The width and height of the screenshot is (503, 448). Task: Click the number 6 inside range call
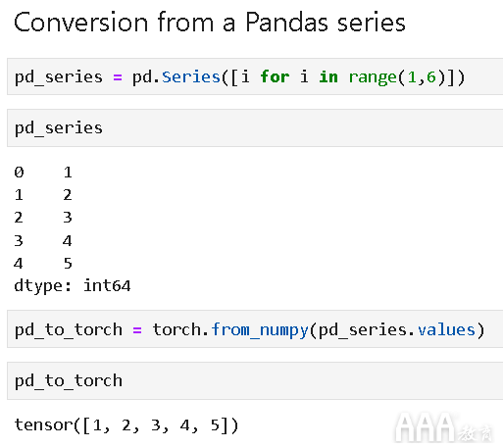[x=431, y=77]
